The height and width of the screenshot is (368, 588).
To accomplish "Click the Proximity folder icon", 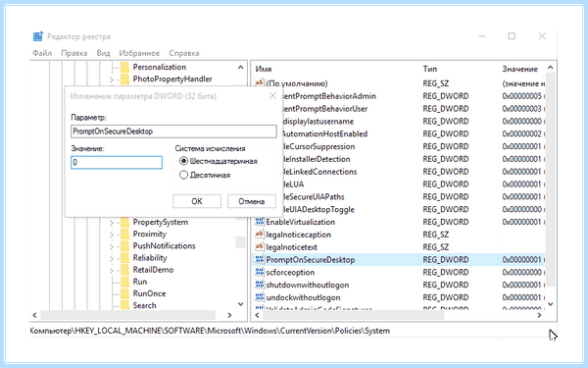I will [x=124, y=234].
